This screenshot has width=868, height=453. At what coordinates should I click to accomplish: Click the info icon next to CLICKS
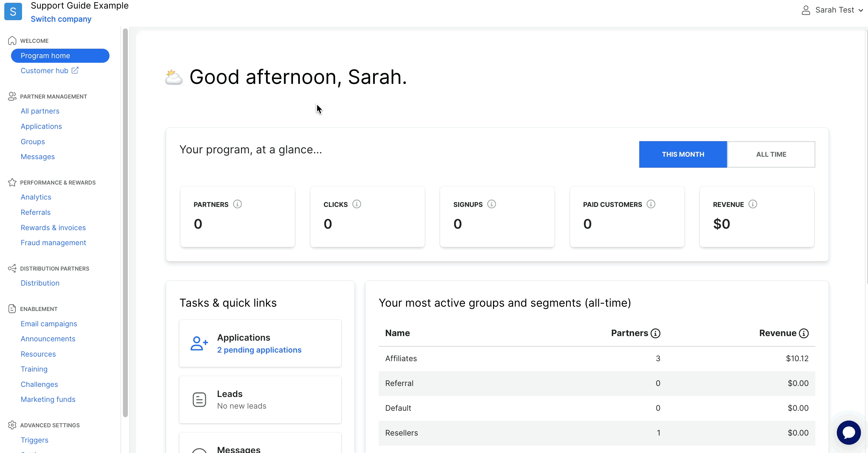point(357,204)
